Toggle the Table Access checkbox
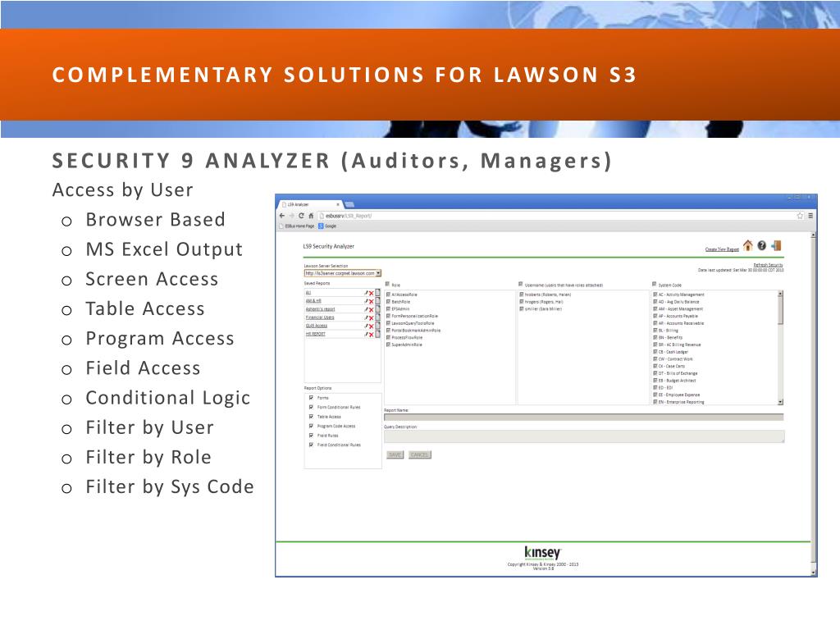The height and width of the screenshot is (630, 840). 311,416
